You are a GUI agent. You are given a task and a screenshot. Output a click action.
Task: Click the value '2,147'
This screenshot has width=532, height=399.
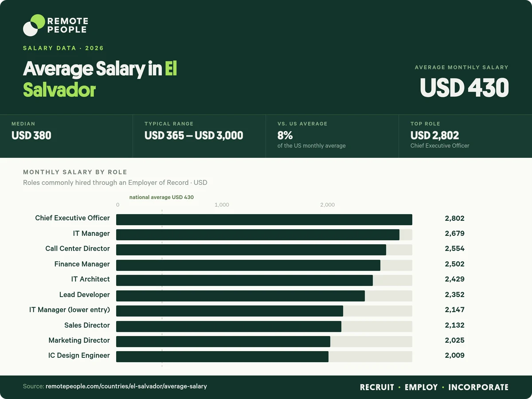point(455,310)
